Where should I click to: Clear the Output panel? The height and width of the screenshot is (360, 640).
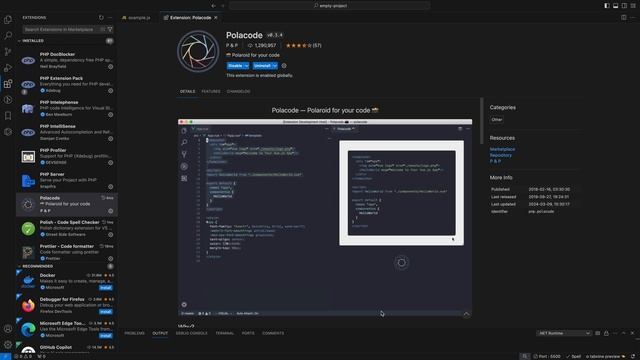tap(598, 333)
